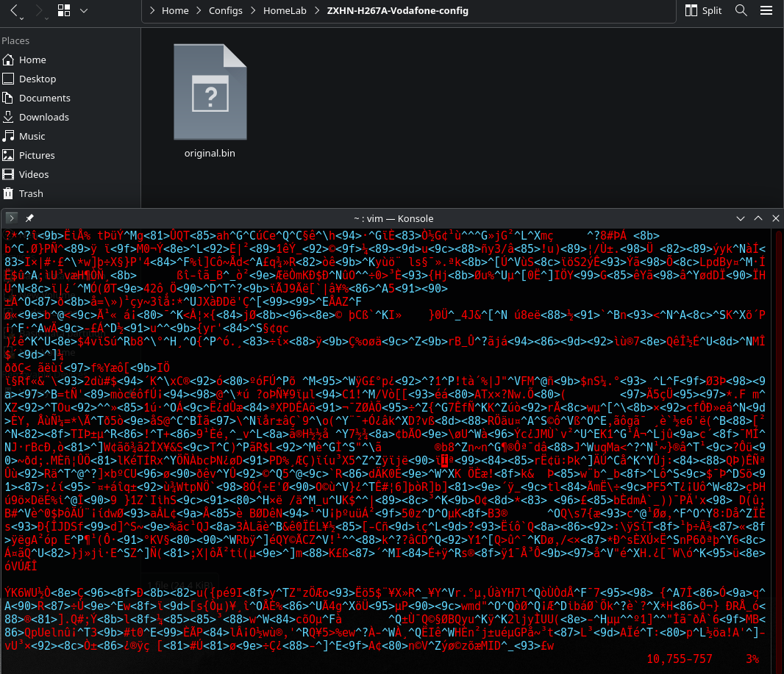This screenshot has width=784, height=674.
Task: Expand the back button history dropdown
Action: tap(21, 18)
